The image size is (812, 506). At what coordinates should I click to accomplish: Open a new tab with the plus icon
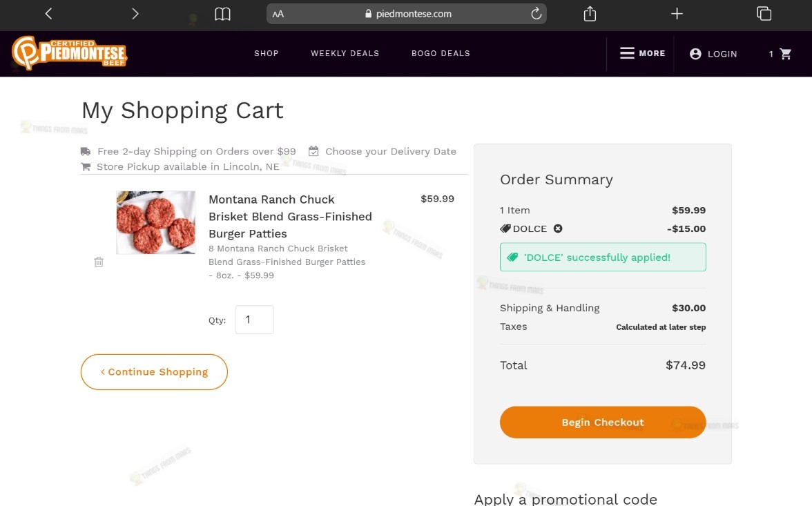click(x=677, y=14)
